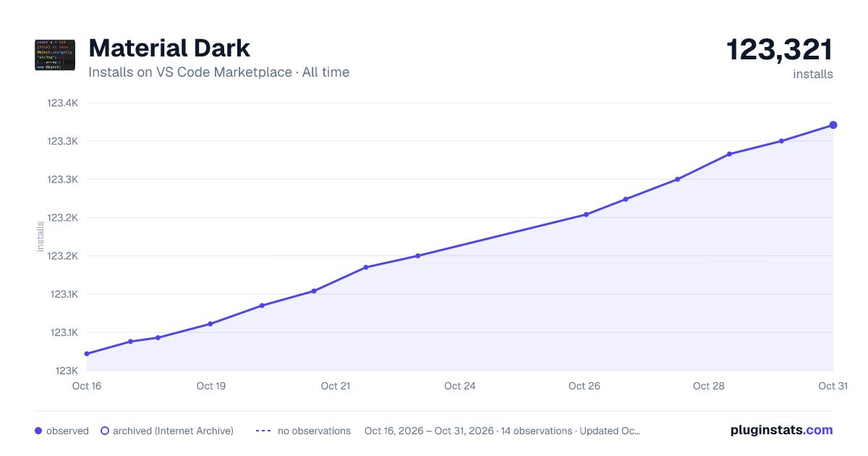Image resolution: width=868 pixels, height=456 pixels.
Task: Click the 123K y-axis label
Action: click(67, 371)
